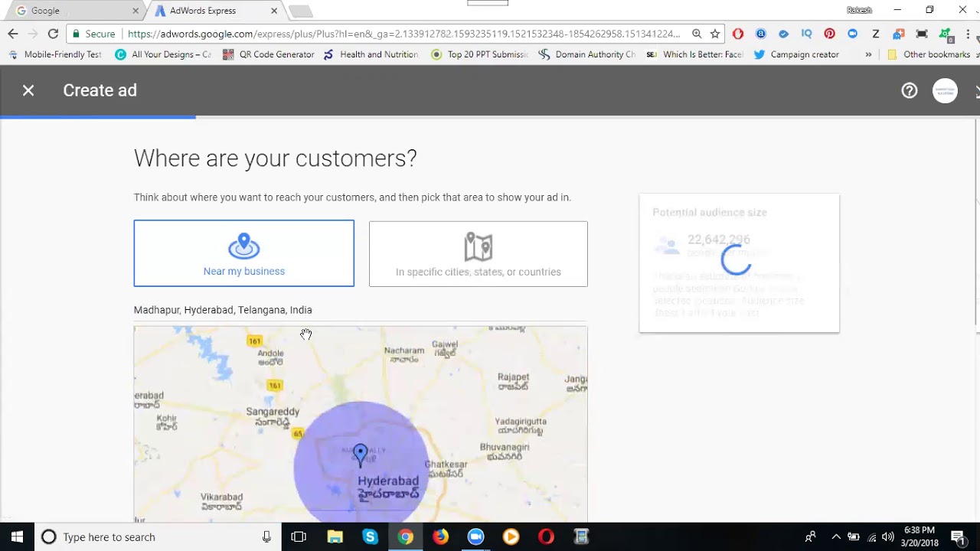Click the Z extension icon
This screenshot has height=551, width=980.
(875, 34)
